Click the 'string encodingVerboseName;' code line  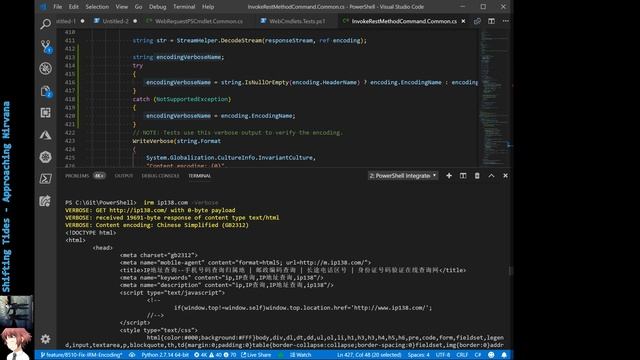click(x=178, y=57)
